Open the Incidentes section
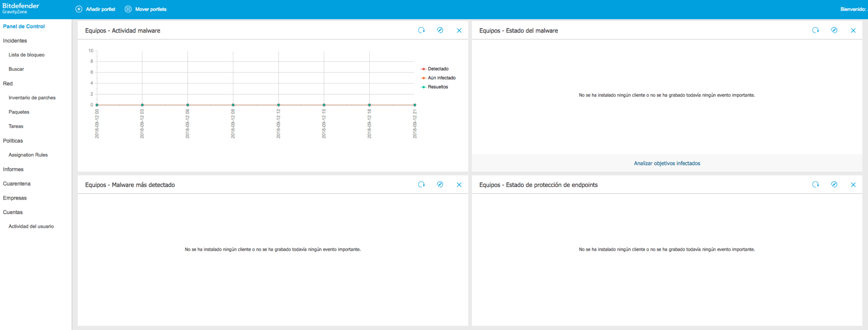Image resolution: width=868 pixels, height=330 pixels. pos(15,41)
